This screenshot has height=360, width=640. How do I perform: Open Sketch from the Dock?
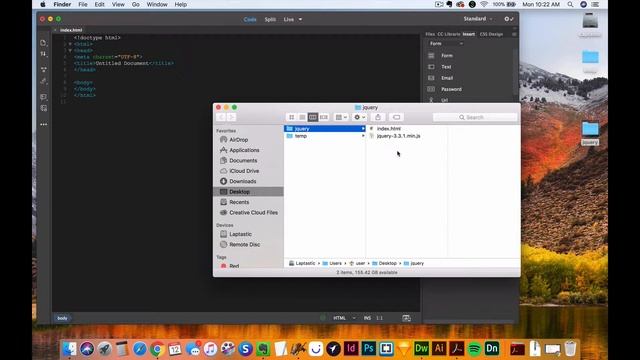pyautogui.click(x=404, y=349)
